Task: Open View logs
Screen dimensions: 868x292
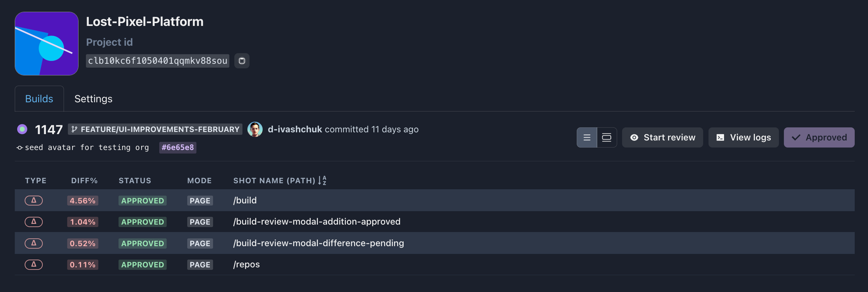Action: pos(743,138)
